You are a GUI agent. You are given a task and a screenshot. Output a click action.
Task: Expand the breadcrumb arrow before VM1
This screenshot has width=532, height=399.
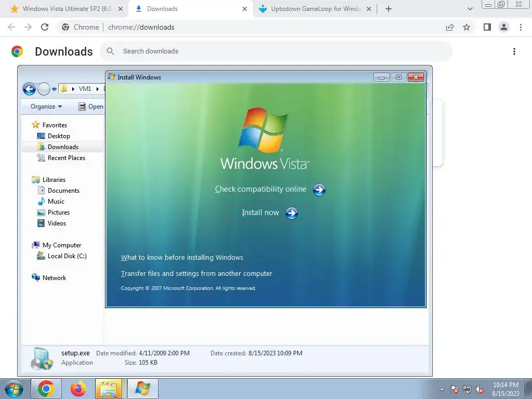coord(73,89)
